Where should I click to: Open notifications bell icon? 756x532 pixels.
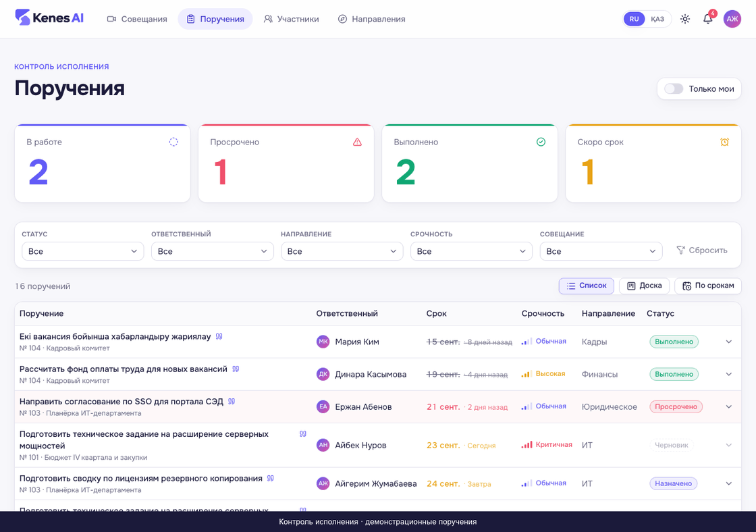(x=707, y=19)
